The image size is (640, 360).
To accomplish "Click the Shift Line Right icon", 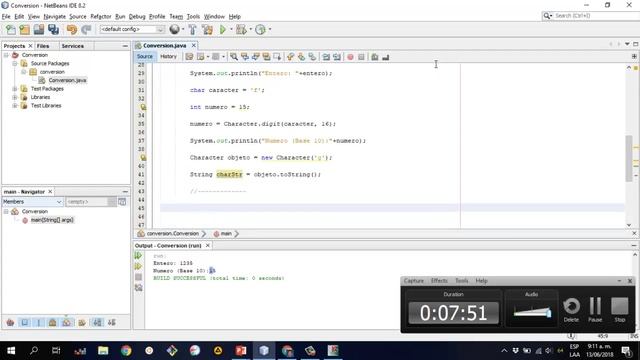I will (x=337, y=57).
